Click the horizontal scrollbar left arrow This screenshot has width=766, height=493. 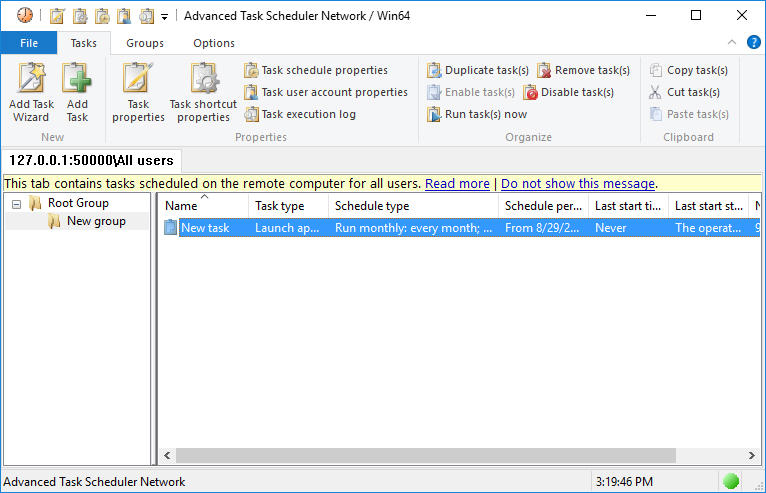167,455
